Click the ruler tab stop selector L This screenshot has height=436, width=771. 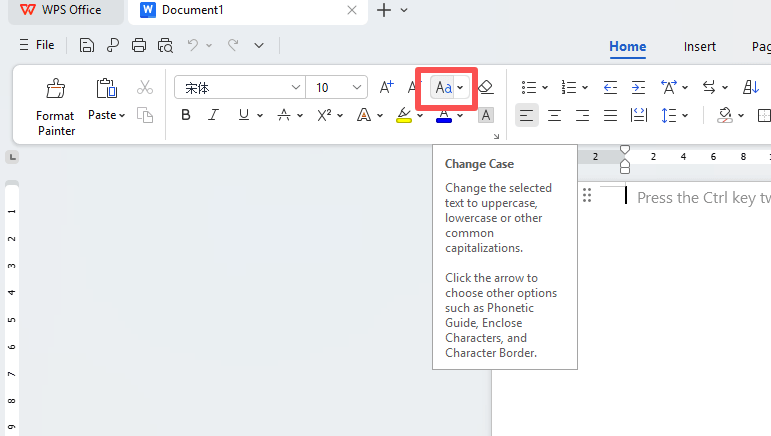point(12,157)
